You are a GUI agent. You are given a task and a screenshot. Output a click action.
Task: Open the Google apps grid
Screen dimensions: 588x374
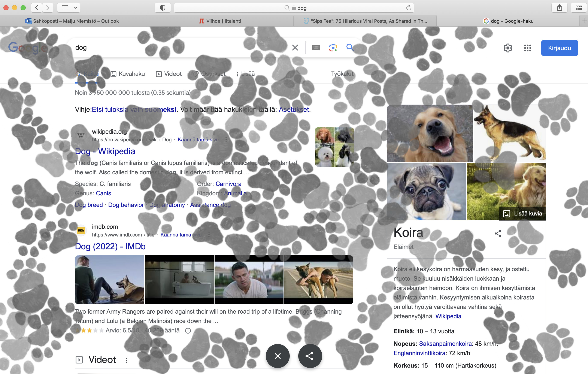[527, 48]
